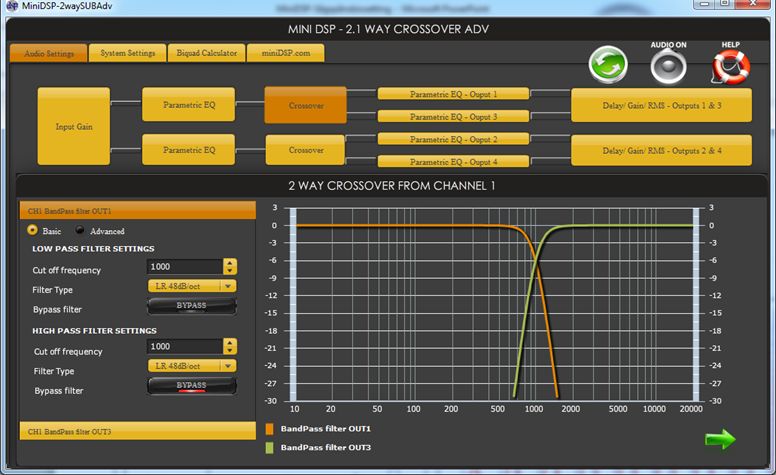
Task: Select the lower Crossover block
Action: tap(305, 150)
